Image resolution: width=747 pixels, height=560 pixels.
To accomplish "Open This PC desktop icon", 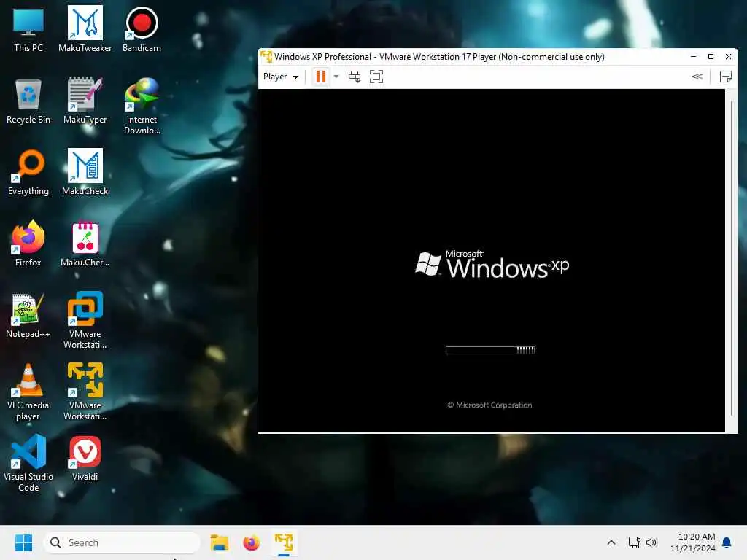I will [28, 29].
